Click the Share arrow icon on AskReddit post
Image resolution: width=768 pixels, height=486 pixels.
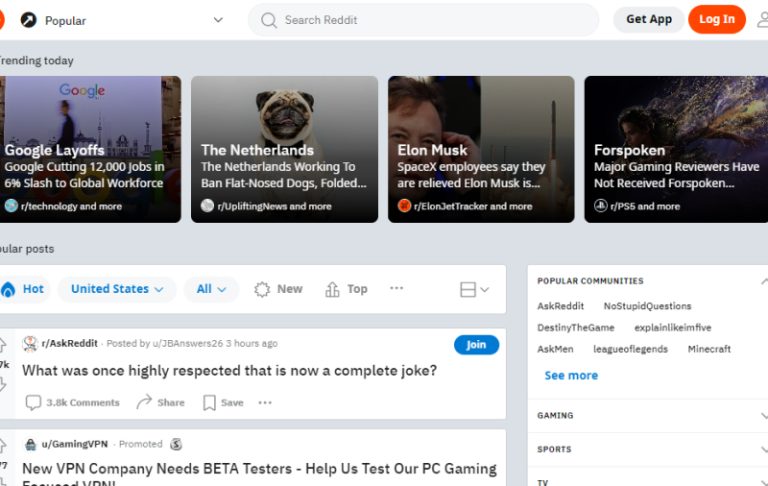[144, 402]
